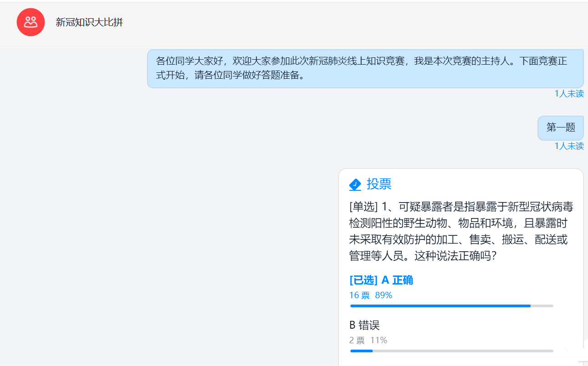Click the 投票 card heading

coord(379,184)
